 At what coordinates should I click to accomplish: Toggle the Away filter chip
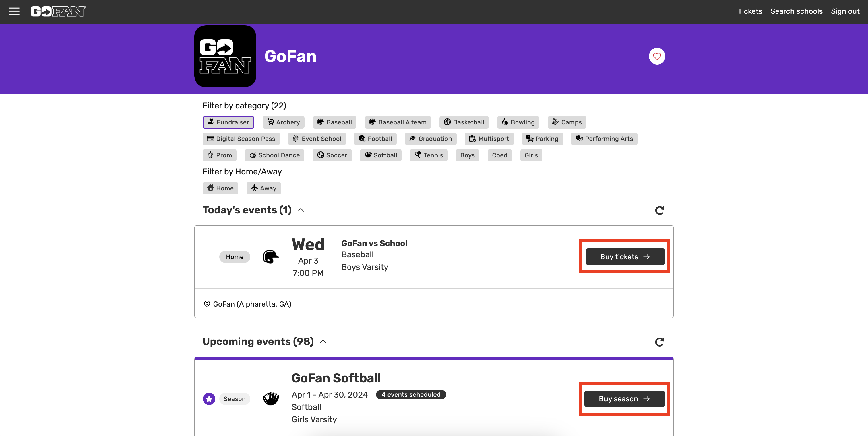click(263, 188)
